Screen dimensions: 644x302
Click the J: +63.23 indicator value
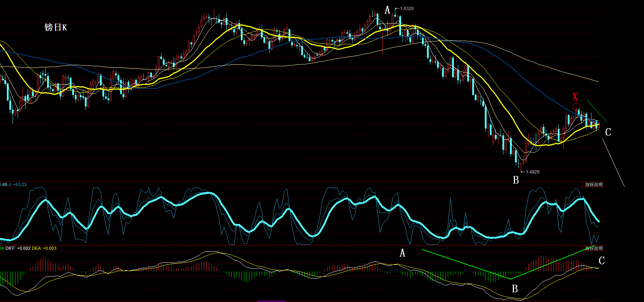[x=18, y=185]
